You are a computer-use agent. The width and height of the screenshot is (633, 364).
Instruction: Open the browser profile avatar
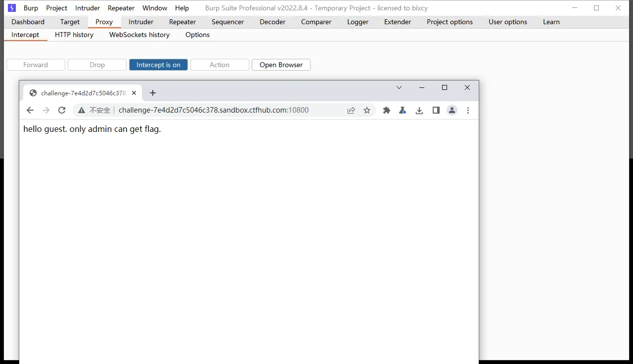pos(452,110)
